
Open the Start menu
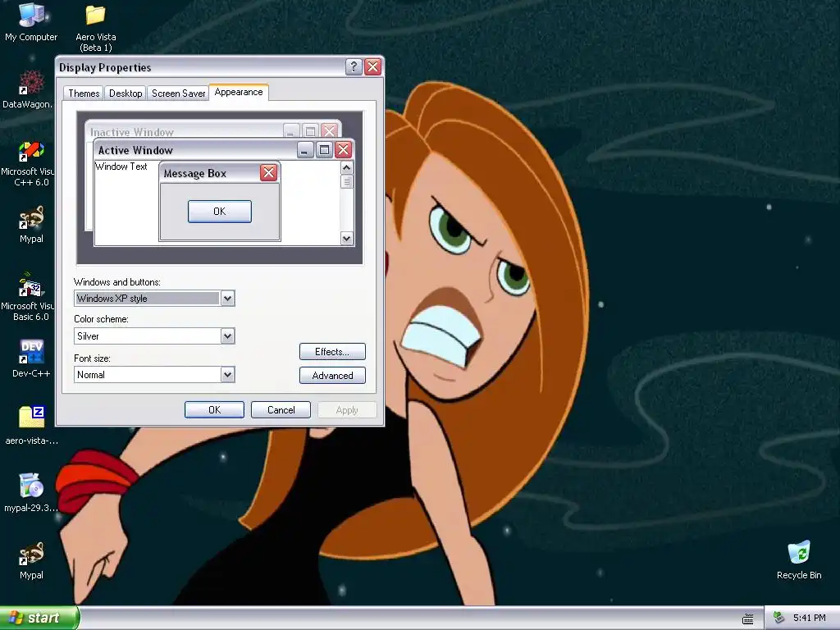[x=39, y=618]
